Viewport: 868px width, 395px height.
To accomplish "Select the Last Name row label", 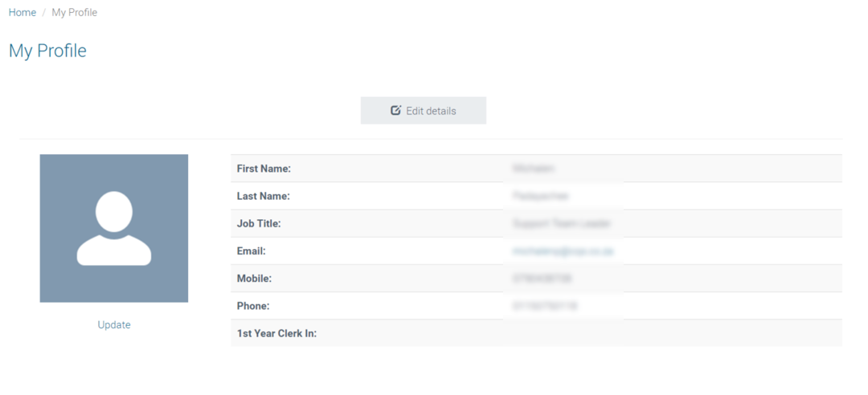I will click(264, 196).
